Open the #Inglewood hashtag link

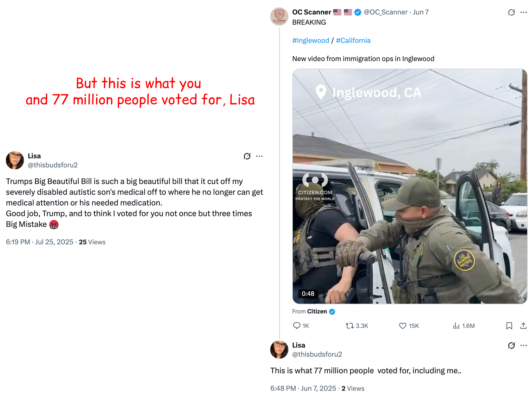pyautogui.click(x=311, y=40)
